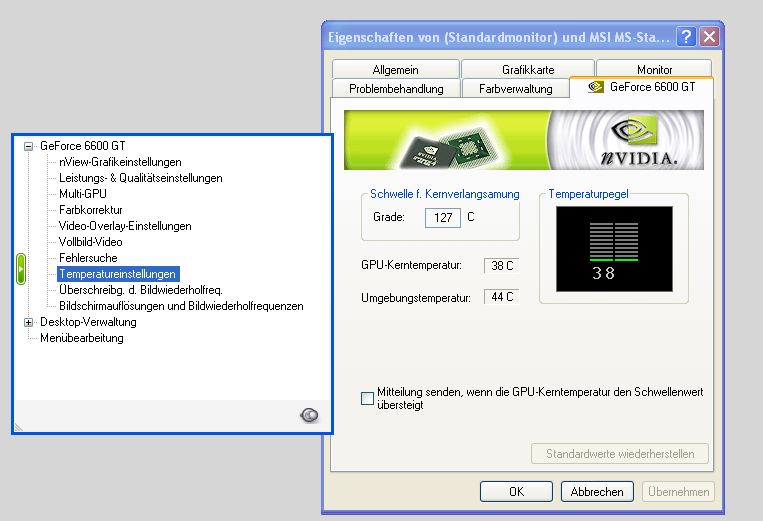This screenshot has width=763, height=521.
Task: Switch to the Grafikkarte tab
Action: click(x=528, y=70)
